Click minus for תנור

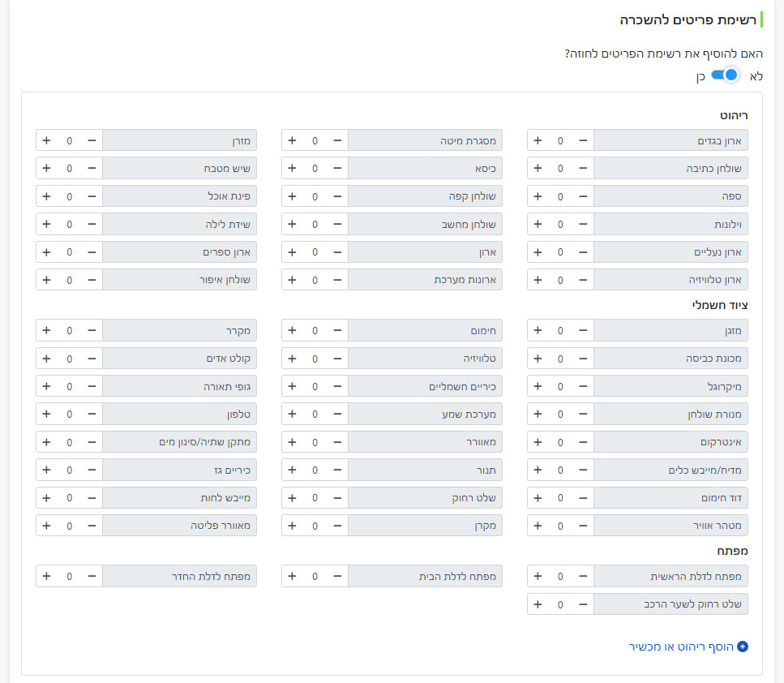tap(337, 470)
